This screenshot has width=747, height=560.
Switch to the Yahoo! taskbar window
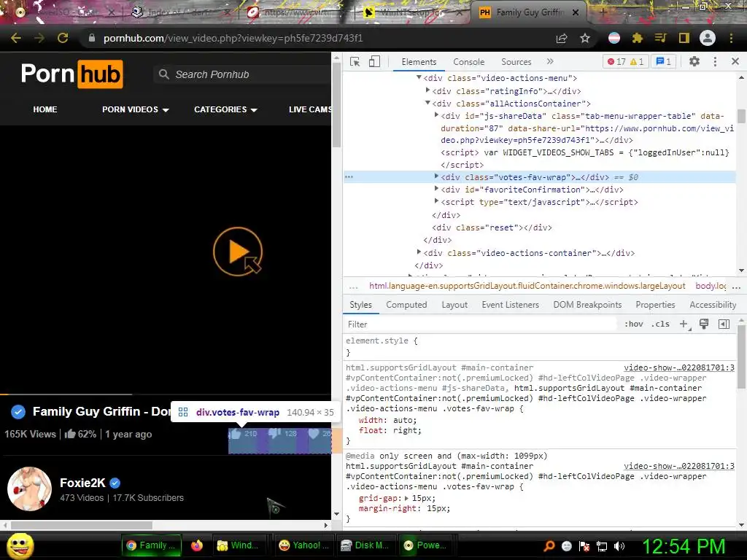click(304, 545)
